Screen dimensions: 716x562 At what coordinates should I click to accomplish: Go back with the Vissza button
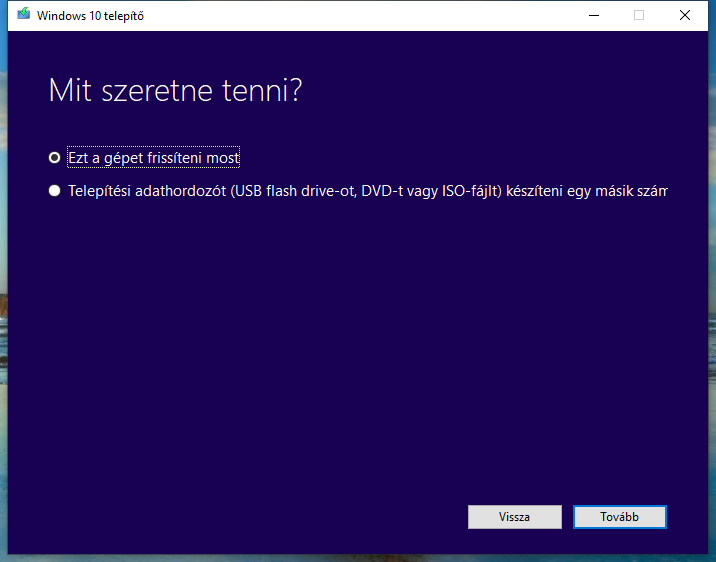(x=515, y=517)
